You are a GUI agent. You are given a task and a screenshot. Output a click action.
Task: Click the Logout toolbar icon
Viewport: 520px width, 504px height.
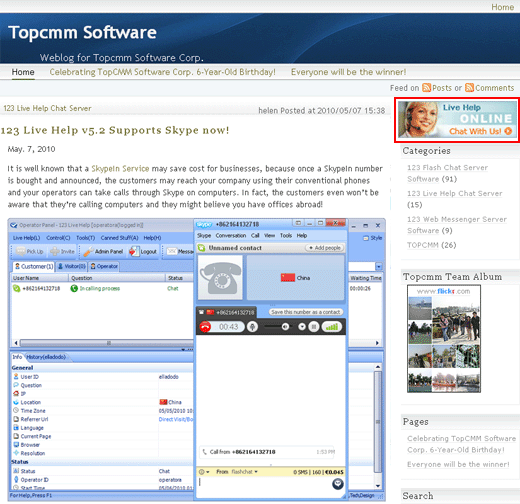[x=134, y=252]
